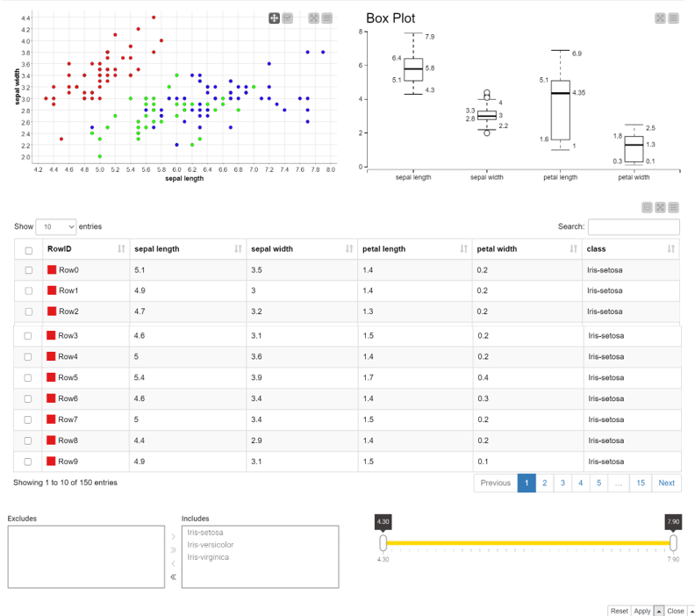Click the Next pagination link
The height and width of the screenshot is (616, 695).
click(666, 483)
